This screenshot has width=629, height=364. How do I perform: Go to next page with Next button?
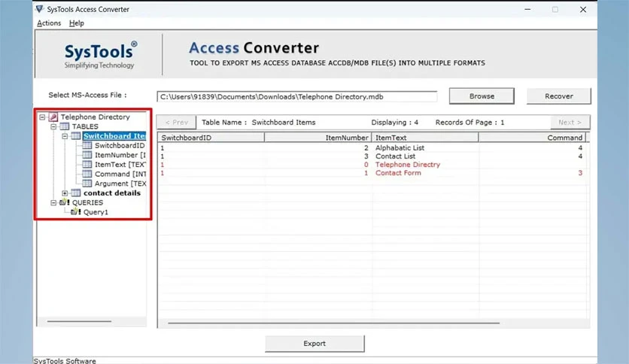tap(570, 123)
